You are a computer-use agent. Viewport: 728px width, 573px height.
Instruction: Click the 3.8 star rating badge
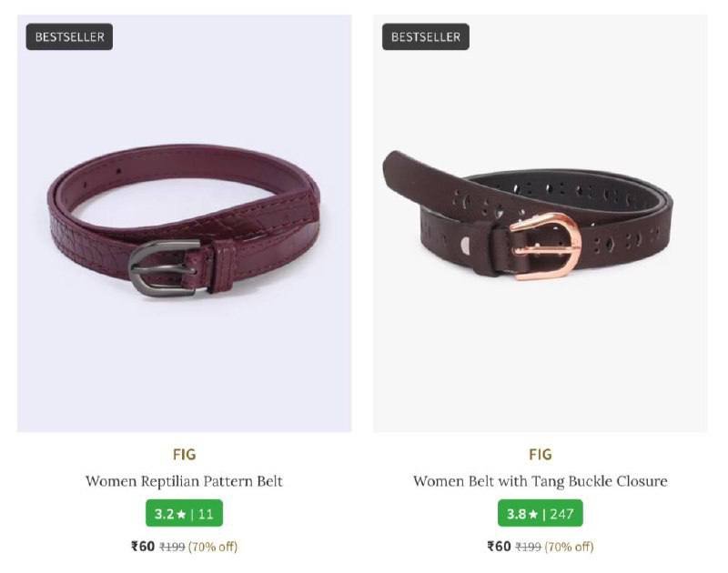[541, 513]
